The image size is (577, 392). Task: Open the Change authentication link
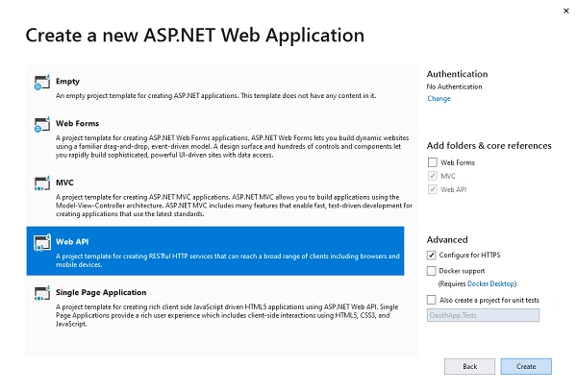(439, 99)
